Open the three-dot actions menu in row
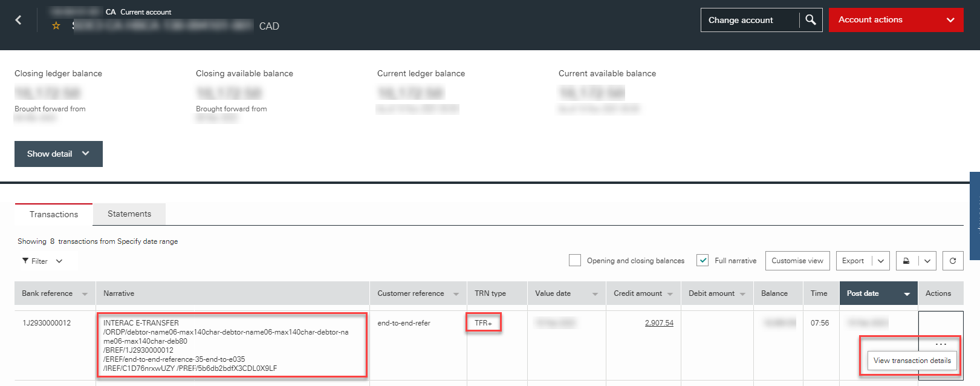The height and width of the screenshot is (386, 980). (941, 344)
